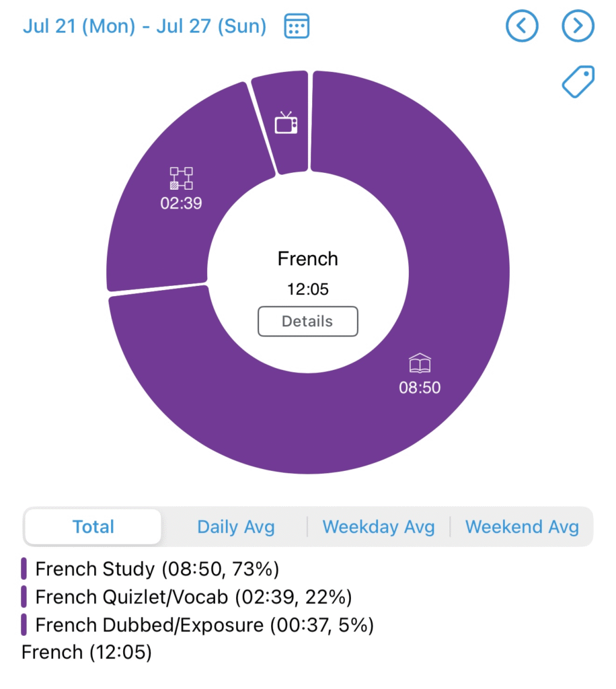This screenshot has width=616, height=689.
Task: Click the 08:50 label in chart
Action: (x=420, y=388)
